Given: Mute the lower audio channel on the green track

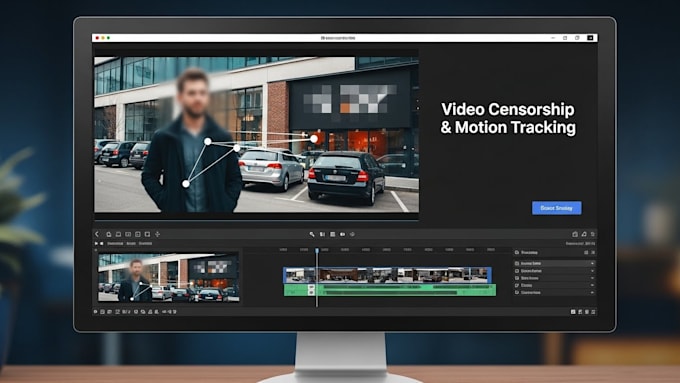Looking at the screenshot, I should coord(311,293).
